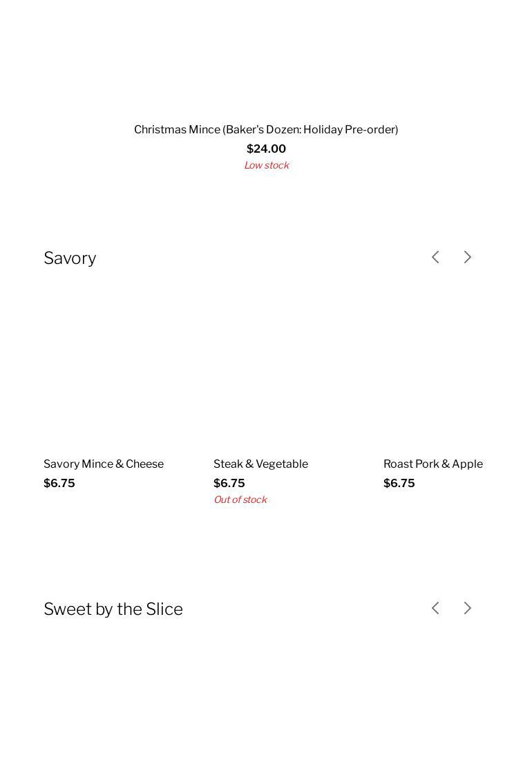532x760 pixels.
Task: Click price under Steak & Vegetable
Action: tap(229, 483)
